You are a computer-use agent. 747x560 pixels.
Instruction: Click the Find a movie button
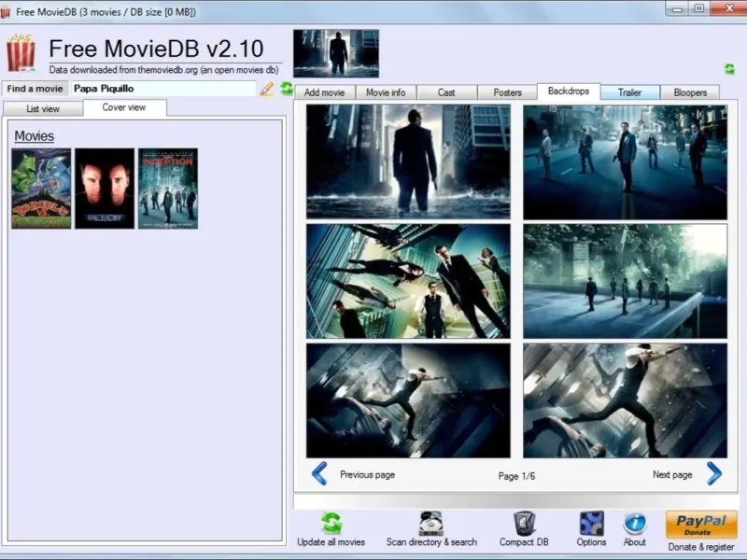click(x=35, y=89)
